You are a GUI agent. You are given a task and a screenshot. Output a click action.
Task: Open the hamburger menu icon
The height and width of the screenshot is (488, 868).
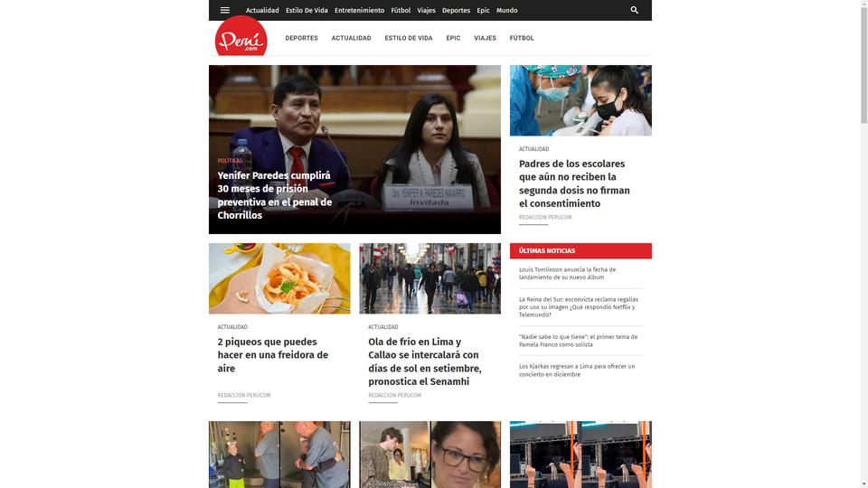(225, 10)
